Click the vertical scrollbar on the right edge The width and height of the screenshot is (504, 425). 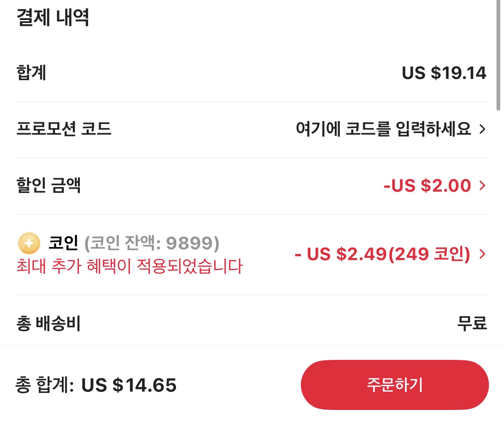click(498, 54)
